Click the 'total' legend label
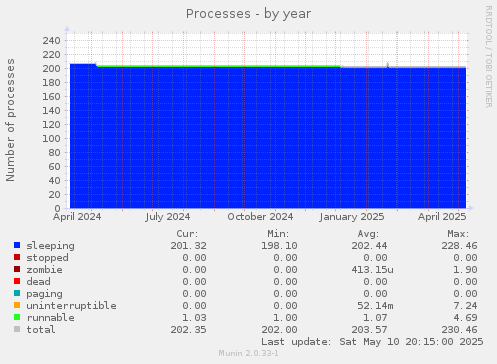 click(x=41, y=330)
